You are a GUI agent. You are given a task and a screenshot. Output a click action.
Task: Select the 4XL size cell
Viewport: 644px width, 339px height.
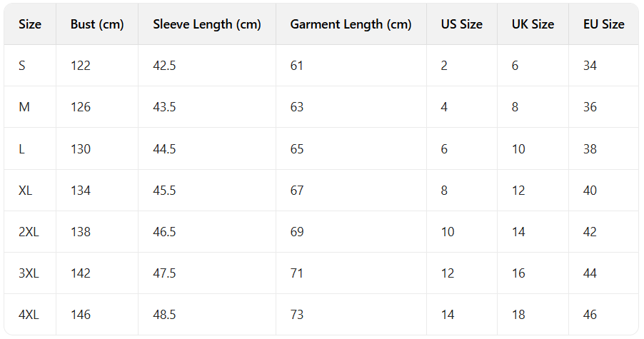pos(29,315)
